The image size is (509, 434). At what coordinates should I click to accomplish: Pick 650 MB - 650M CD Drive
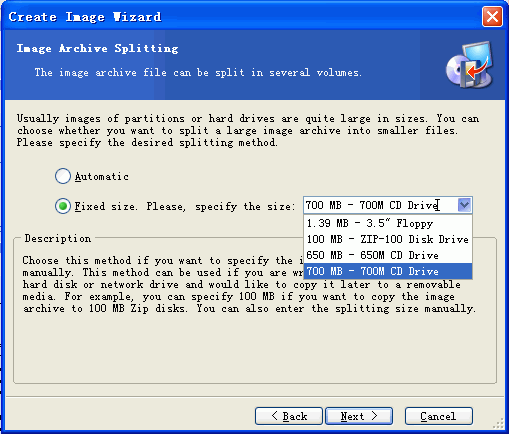388,255
